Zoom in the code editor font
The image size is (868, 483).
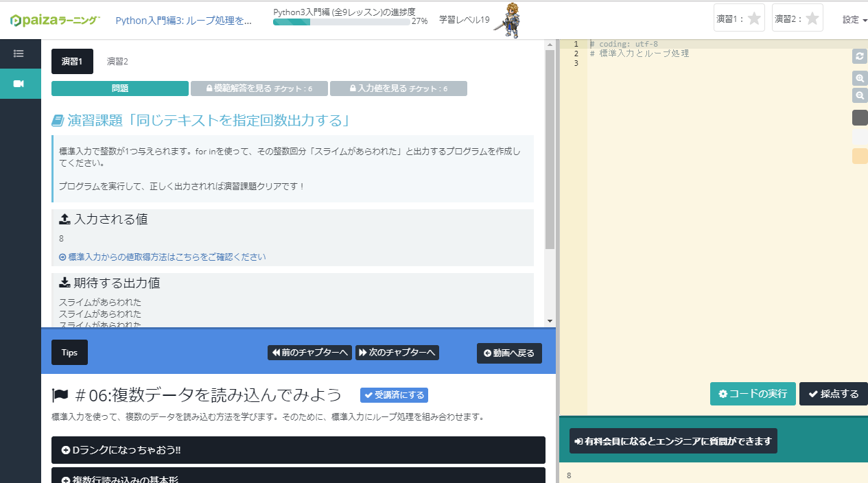coord(859,78)
